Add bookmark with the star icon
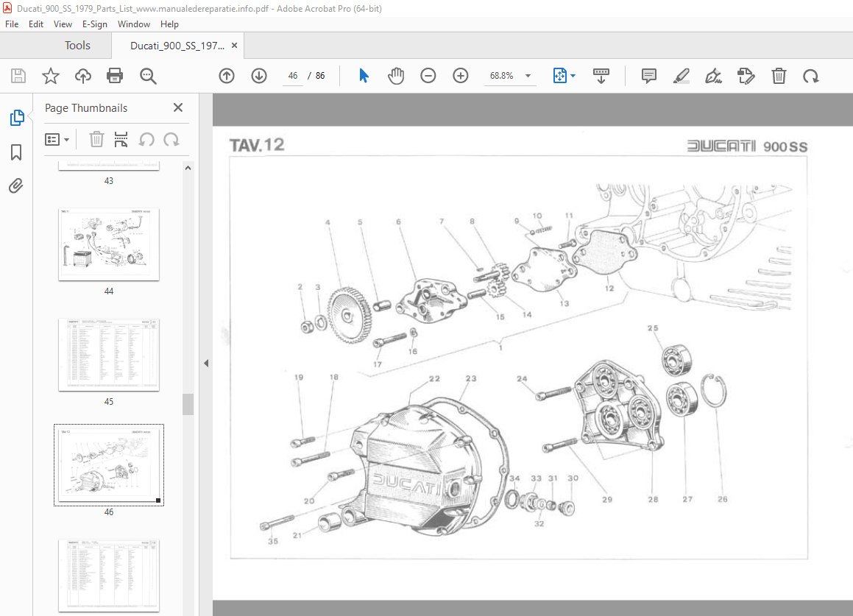Image resolution: width=853 pixels, height=616 pixels. (50, 76)
